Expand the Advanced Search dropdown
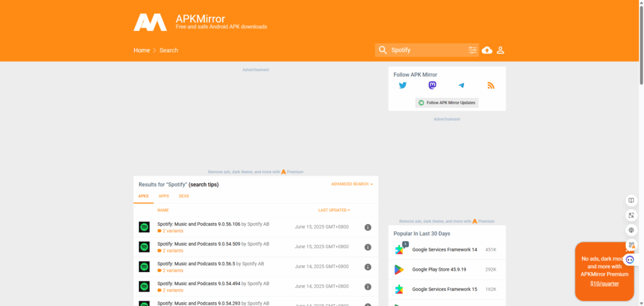The width and height of the screenshot is (644, 306). point(352,184)
